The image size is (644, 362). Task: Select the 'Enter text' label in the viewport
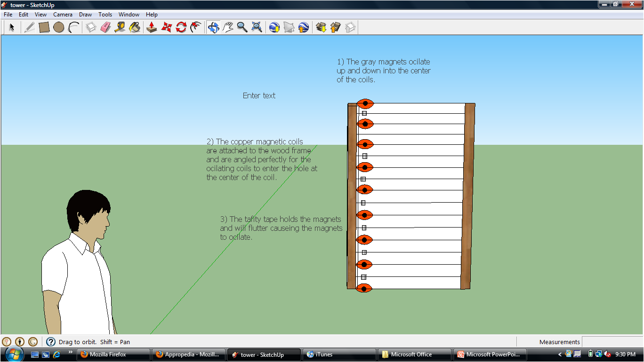(259, 95)
